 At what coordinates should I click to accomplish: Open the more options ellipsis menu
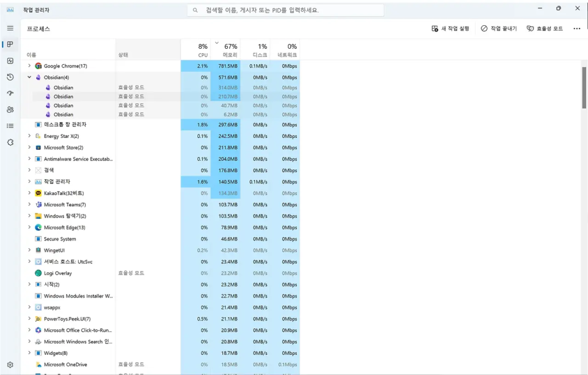click(577, 29)
